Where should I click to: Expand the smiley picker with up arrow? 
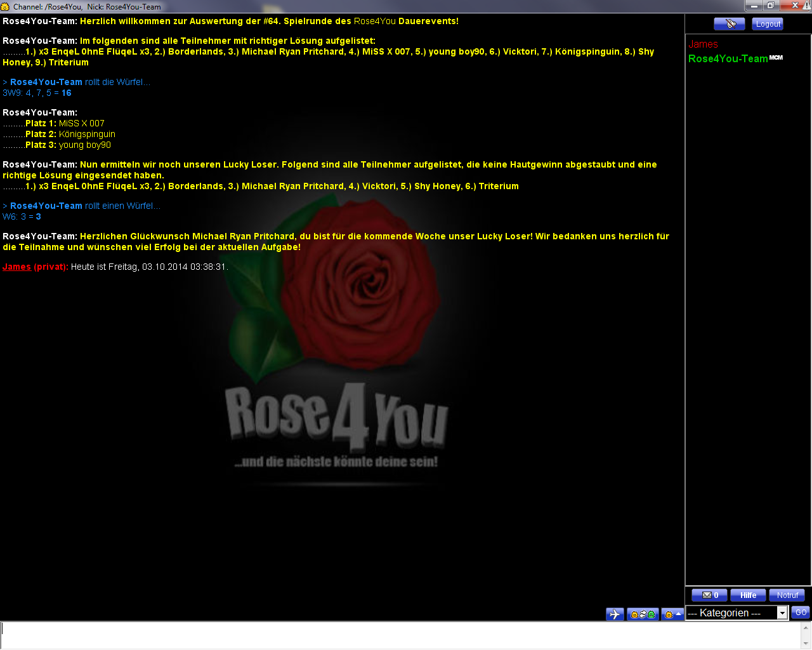point(672,614)
